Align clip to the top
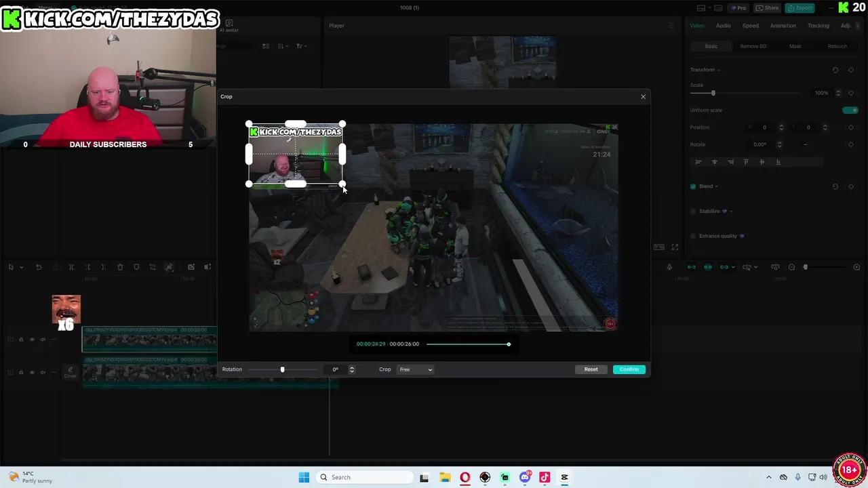868x488 pixels. tap(746, 162)
